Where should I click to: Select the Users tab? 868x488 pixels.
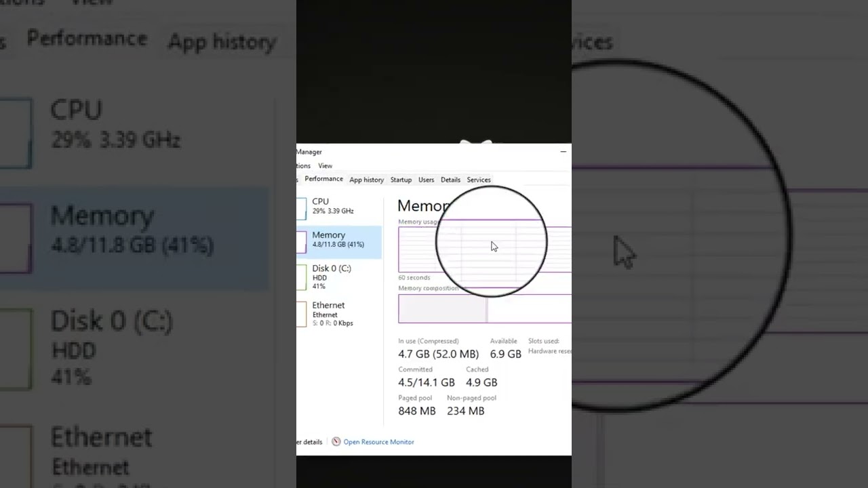click(426, 180)
